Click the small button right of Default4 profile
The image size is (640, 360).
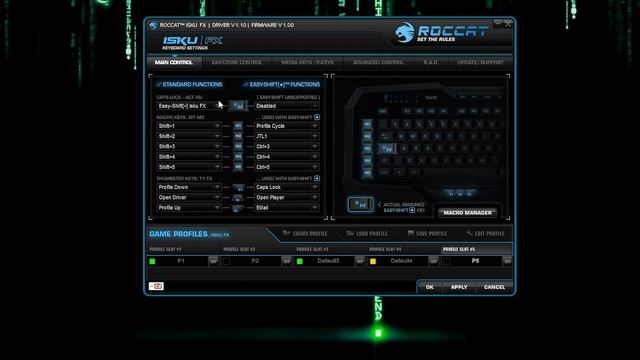click(433, 261)
